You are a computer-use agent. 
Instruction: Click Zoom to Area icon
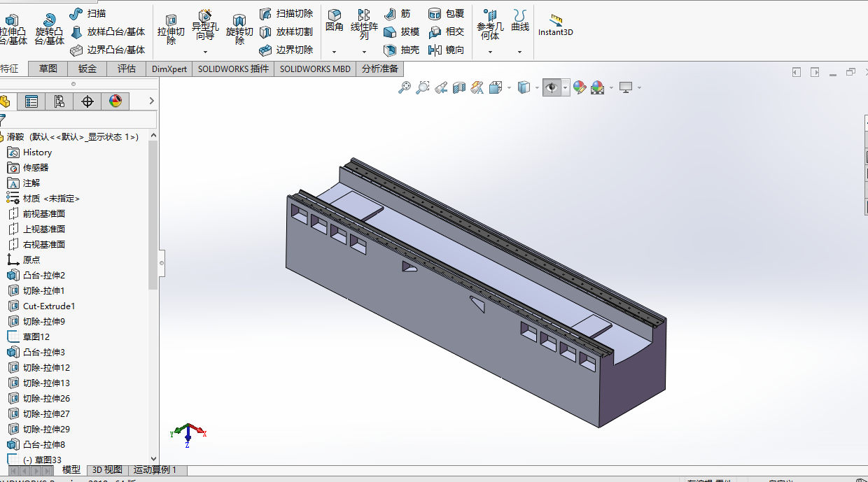pos(423,87)
